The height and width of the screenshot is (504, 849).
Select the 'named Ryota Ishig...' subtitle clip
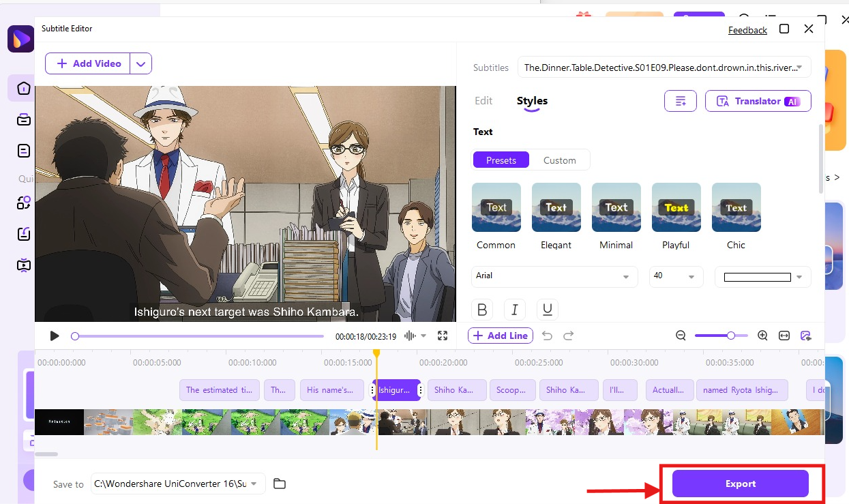(742, 390)
